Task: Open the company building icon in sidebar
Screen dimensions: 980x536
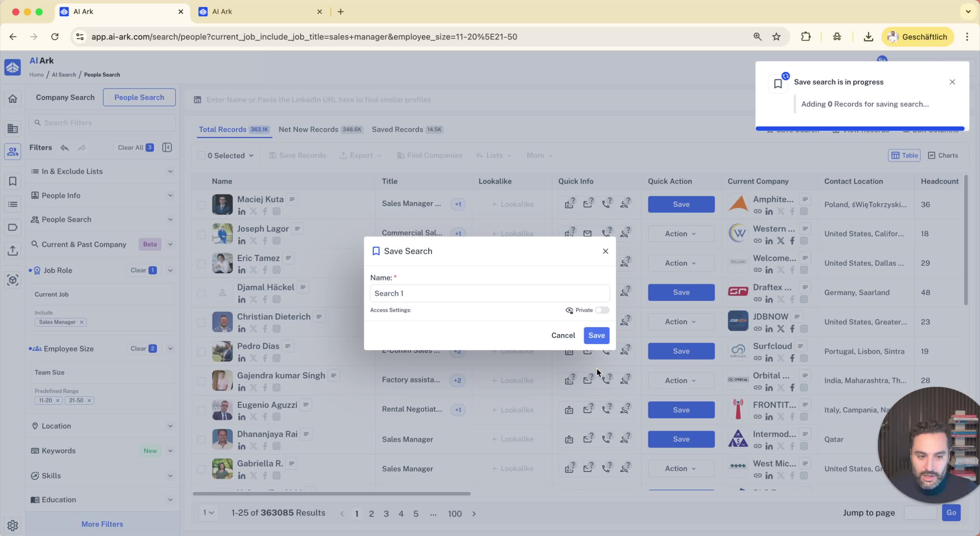Action: click(13, 128)
